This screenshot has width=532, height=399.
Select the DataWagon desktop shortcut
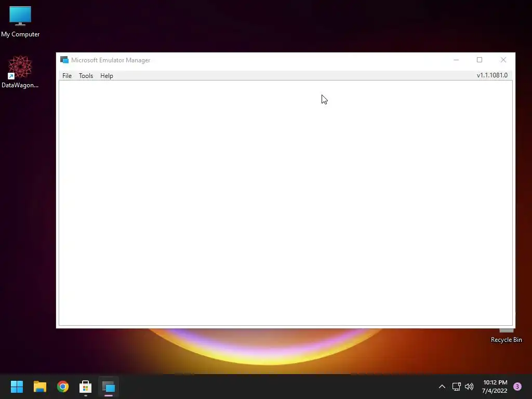tap(20, 72)
